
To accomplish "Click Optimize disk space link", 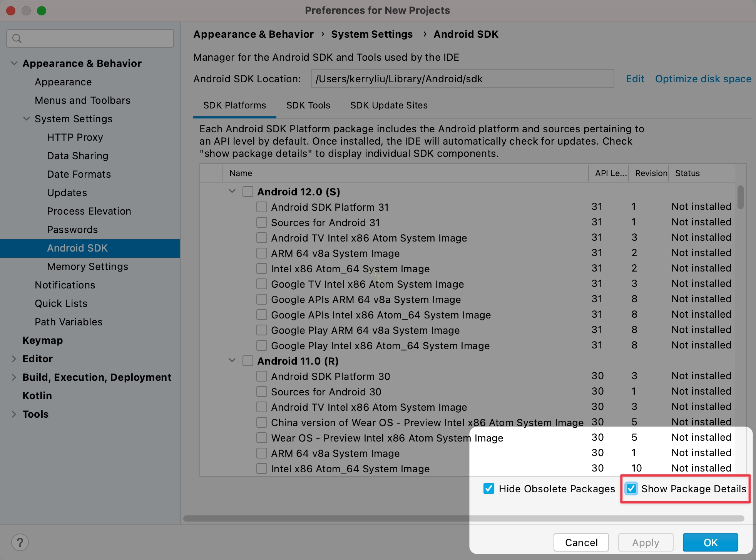I will 703,79.
